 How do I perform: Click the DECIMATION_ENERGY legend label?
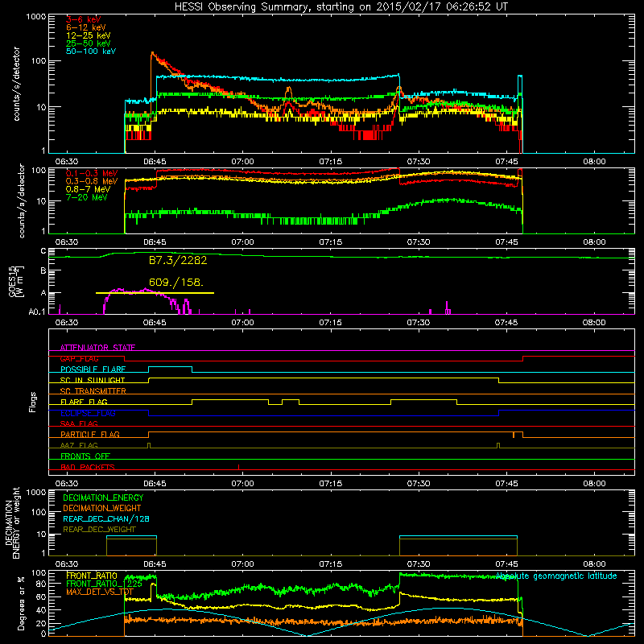(103, 497)
